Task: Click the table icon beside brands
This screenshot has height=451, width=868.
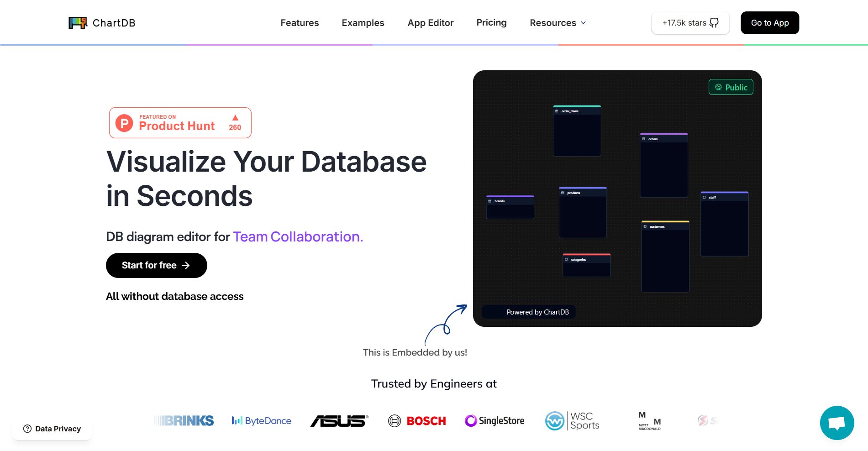Action: pyautogui.click(x=490, y=201)
